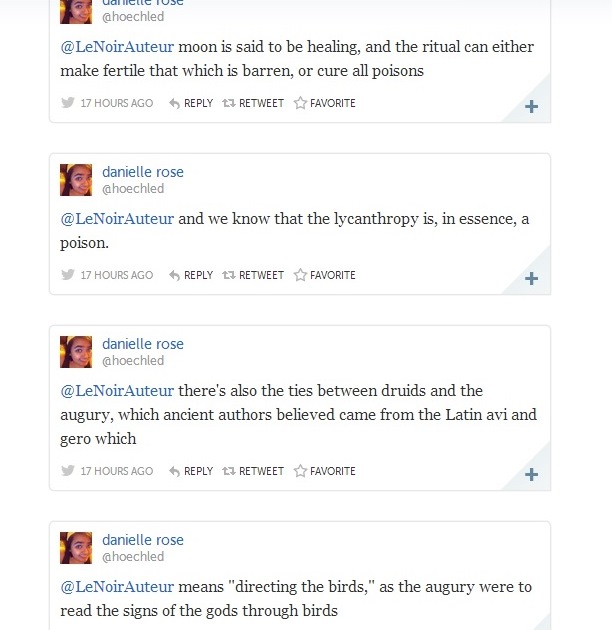
Task: Expand the moon healing tweet with plus corner
Action: [531, 107]
